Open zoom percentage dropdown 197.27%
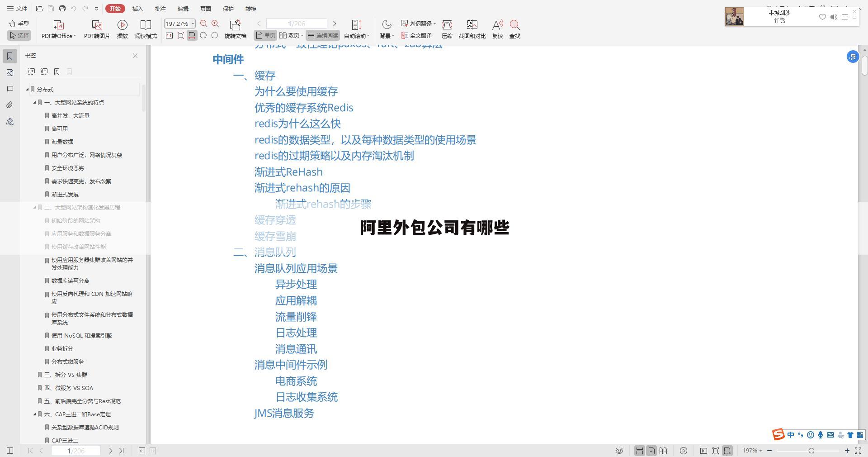 193,24
